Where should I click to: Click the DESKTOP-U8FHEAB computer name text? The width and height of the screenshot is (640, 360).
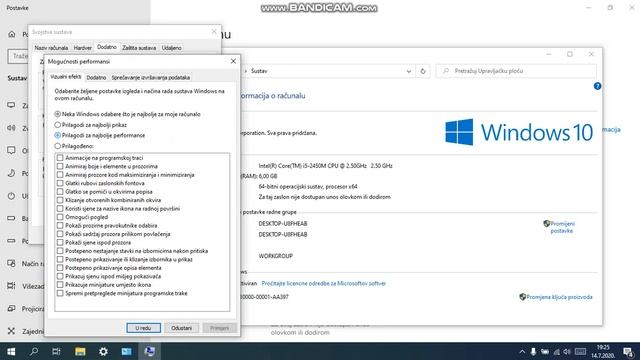(x=283, y=224)
